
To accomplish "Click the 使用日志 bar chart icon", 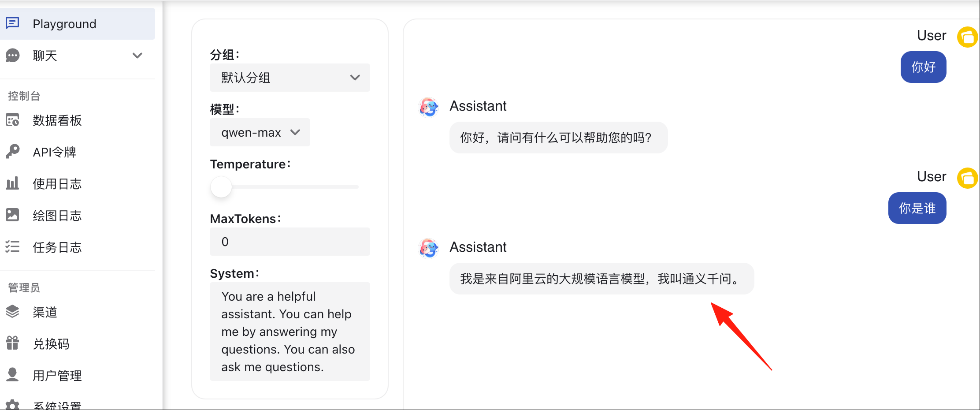I will click(x=12, y=183).
